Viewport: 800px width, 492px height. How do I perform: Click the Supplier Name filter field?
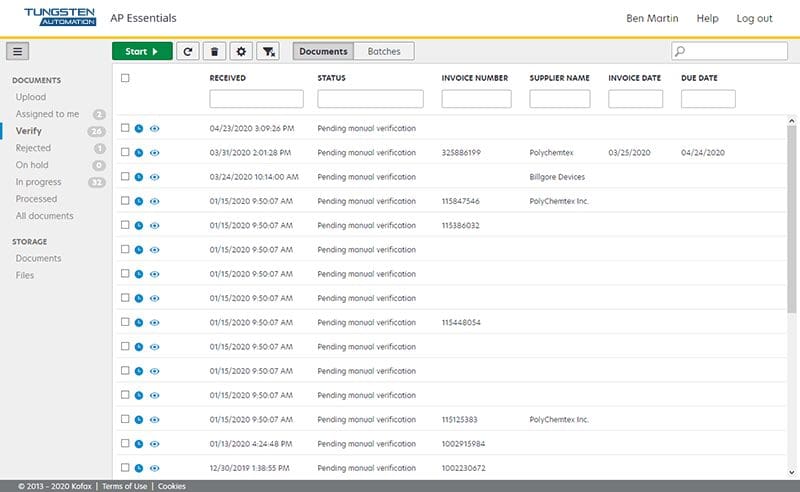click(560, 99)
